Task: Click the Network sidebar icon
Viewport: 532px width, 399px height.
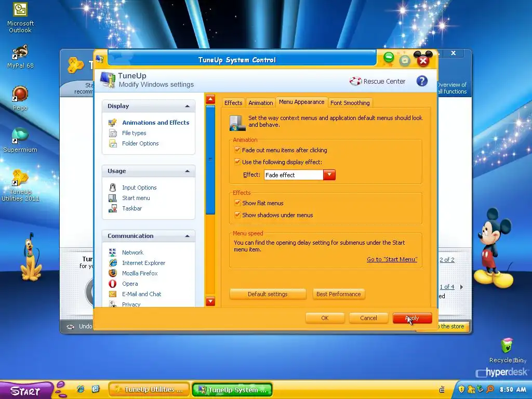Action: coord(113,252)
